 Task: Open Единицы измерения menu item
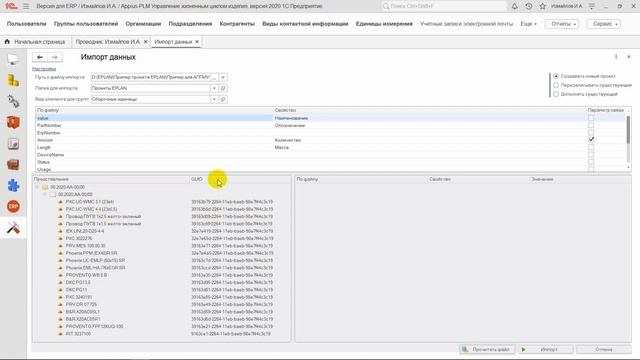[x=384, y=24]
